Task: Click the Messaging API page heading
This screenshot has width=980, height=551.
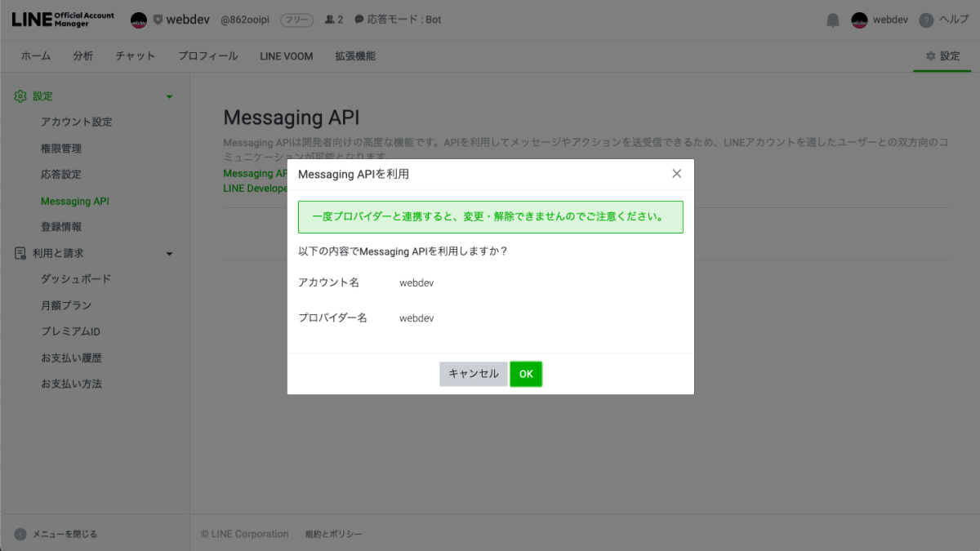Action: tap(292, 118)
